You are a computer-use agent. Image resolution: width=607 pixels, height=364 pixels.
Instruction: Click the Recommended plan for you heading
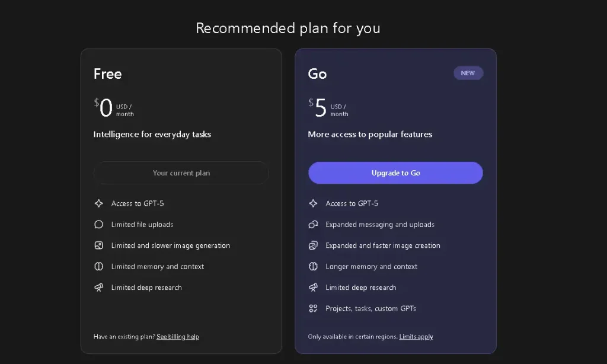pos(288,28)
